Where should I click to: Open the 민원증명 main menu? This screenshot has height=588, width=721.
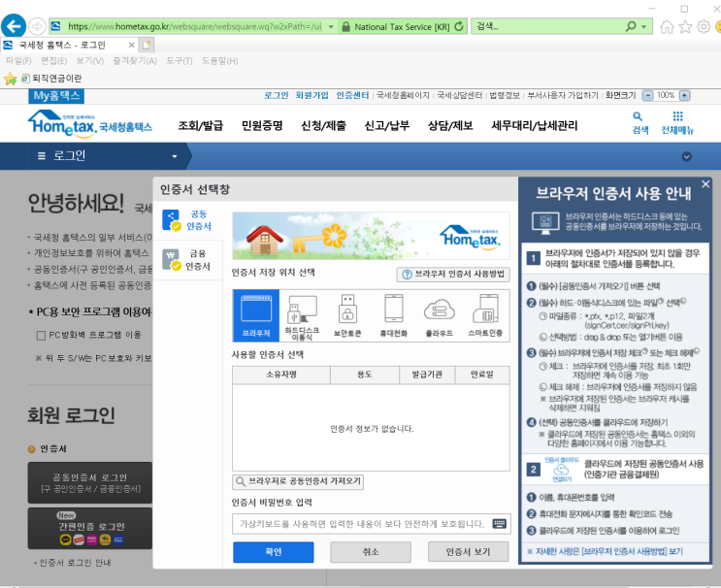pyautogui.click(x=262, y=125)
